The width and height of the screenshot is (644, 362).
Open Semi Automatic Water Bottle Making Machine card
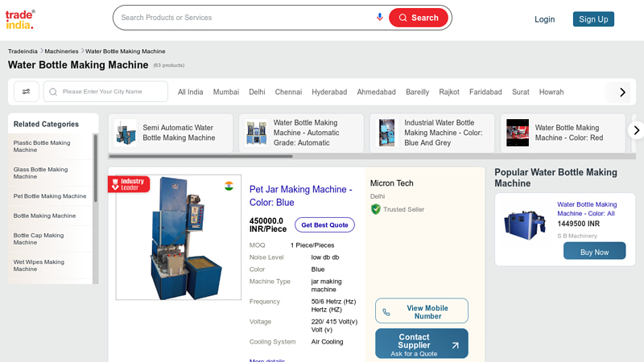tap(171, 133)
